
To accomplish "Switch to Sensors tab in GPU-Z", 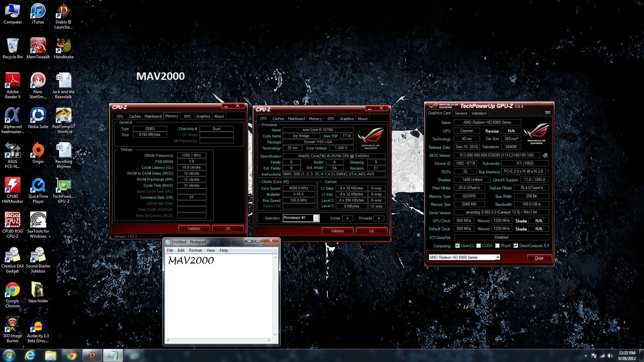I will 461,113.
